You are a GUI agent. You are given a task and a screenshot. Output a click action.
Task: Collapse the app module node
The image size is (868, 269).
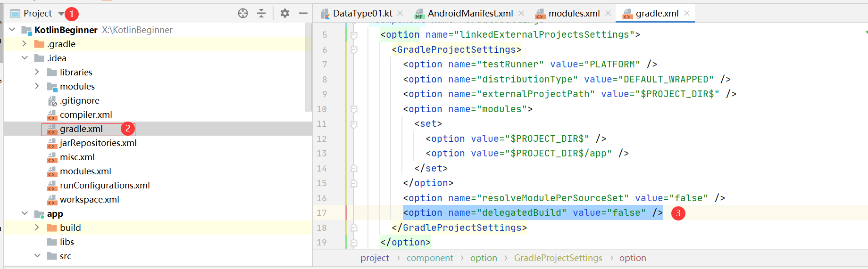[x=25, y=213]
